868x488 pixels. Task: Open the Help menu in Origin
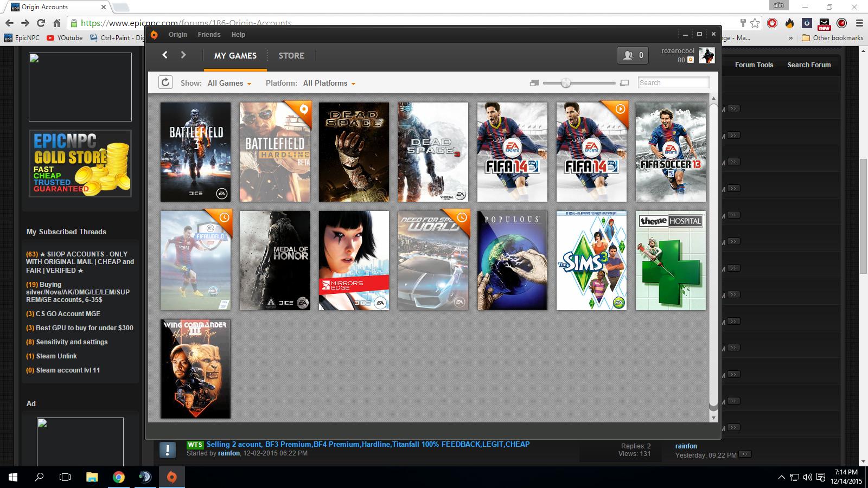pyautogui.click(x=238, y=35)
